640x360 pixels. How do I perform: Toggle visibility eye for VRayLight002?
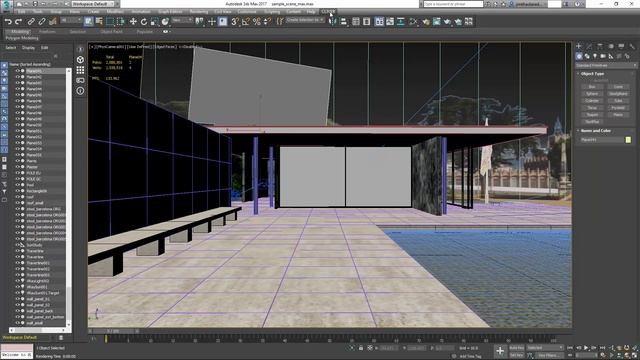pyautogui.click(x=18, y=281)
